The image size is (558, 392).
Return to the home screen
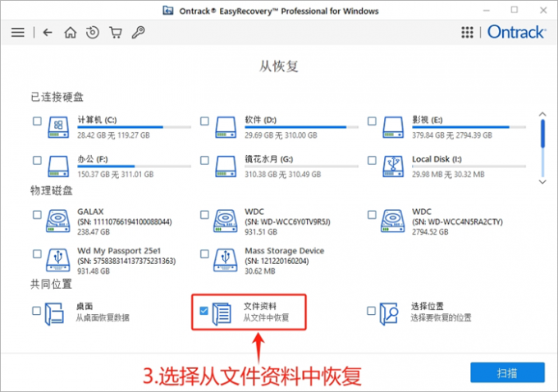70,32
